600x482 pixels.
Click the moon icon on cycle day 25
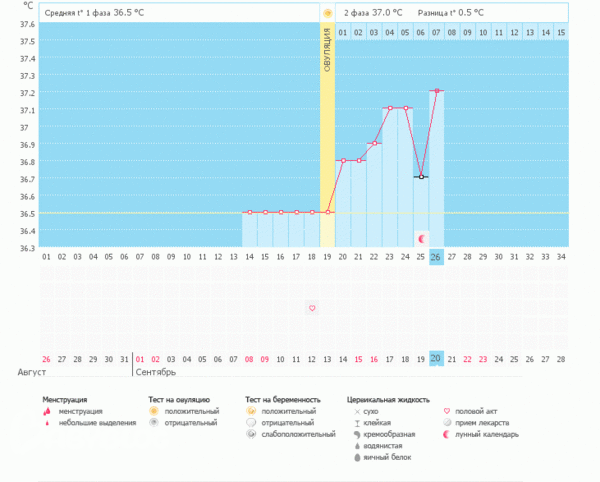(421, 239)
